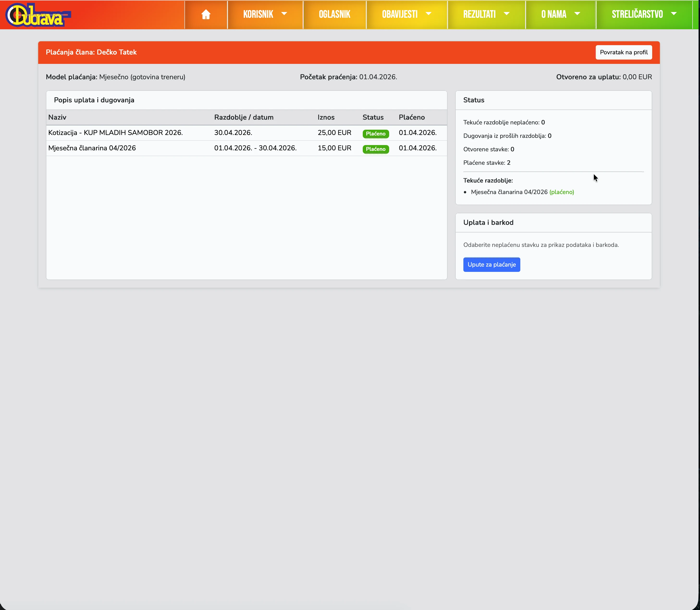
Task: Click the Plaćeno badge for Kotizacija
Action: coord(375,134)
